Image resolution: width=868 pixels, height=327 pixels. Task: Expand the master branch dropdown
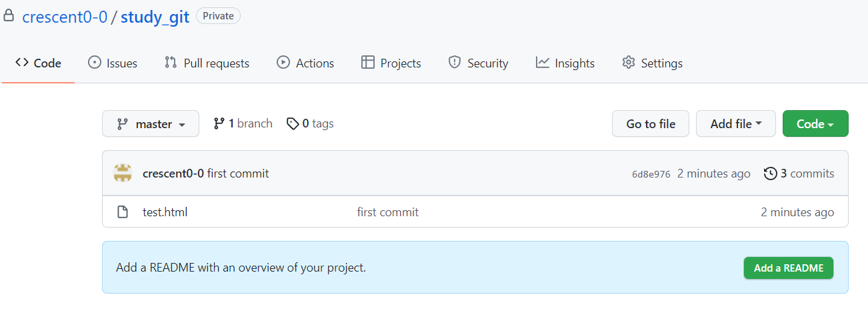tap(151, 123)
